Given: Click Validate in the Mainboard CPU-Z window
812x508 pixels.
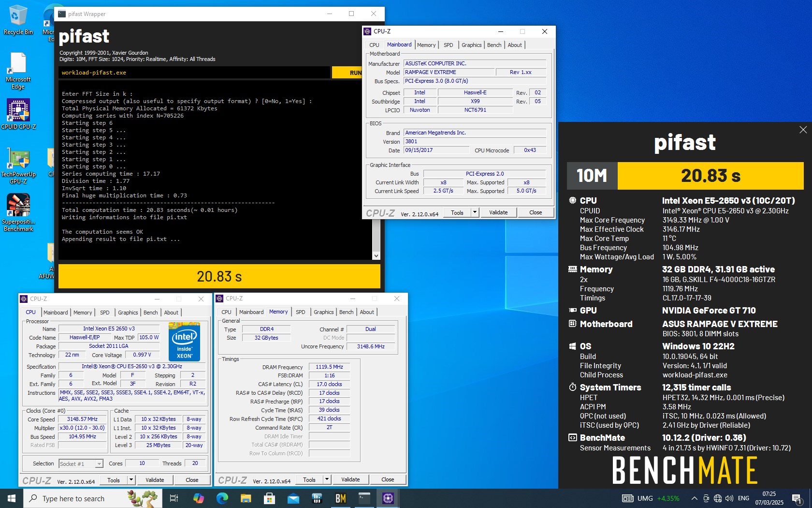Looking at the screenshot, I should click(498, 212).
